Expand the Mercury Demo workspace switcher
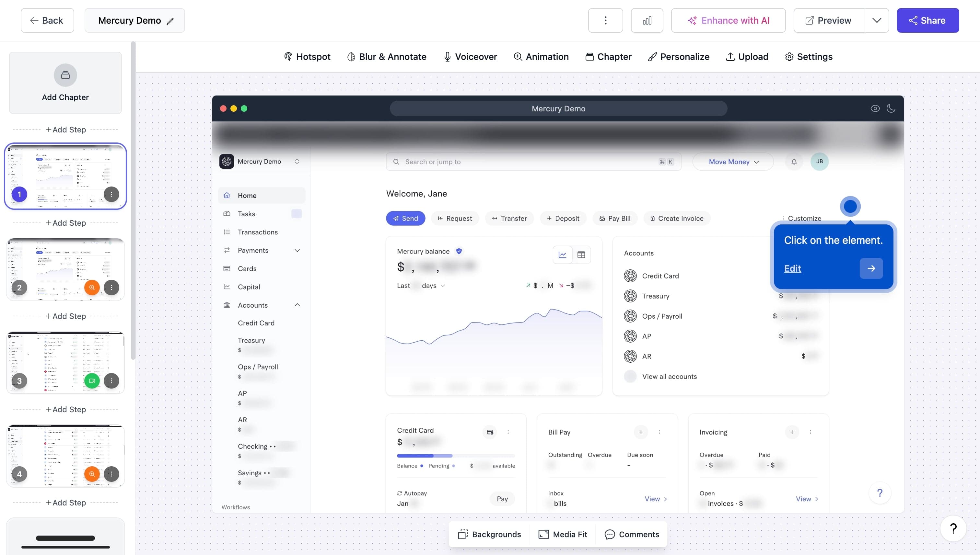The image size is (980, 555). pyautogui.click(x=297, y=162)
